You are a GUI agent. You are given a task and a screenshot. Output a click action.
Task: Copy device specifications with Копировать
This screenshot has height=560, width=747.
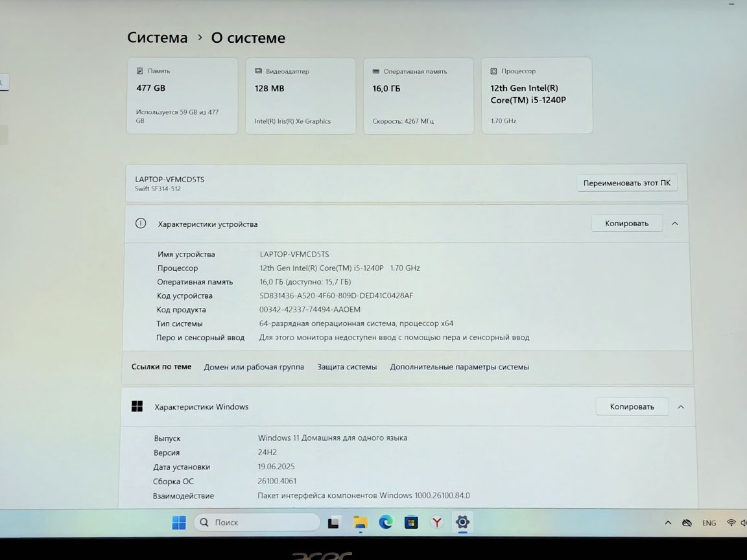pos(627,224)
